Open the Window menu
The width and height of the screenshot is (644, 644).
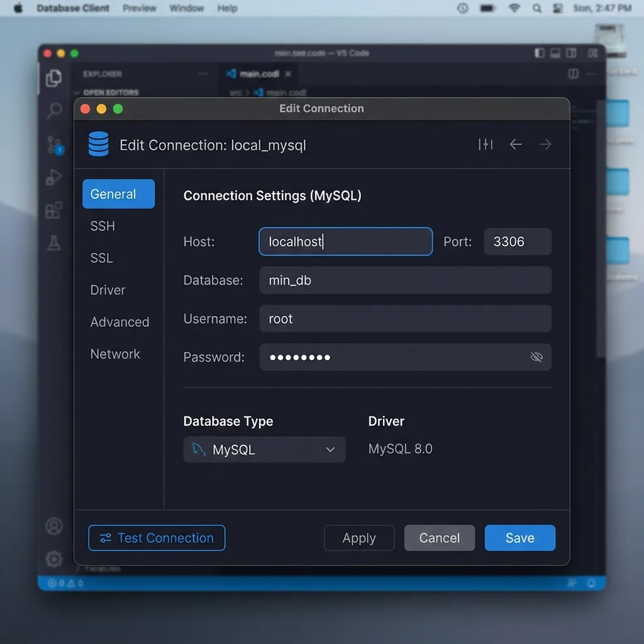pyautogui.click(x=186, y=8)
